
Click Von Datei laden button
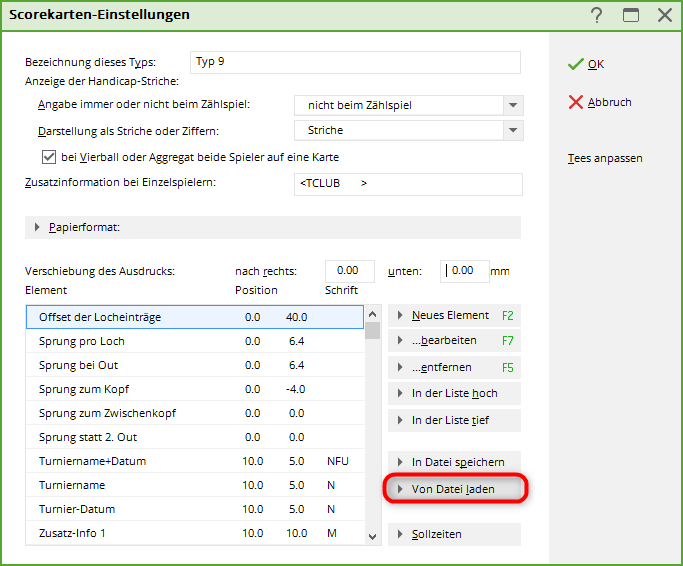[x=455, y=489]
